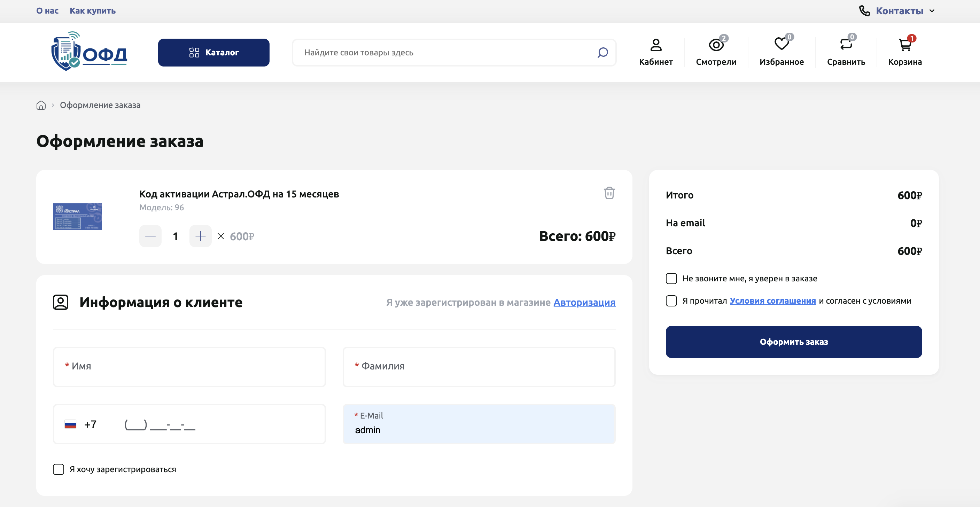This screenshot has height=507, width=980.
Task: Focus the Фамилия input field
Action: pyautogui.click(x=479, y=367)
